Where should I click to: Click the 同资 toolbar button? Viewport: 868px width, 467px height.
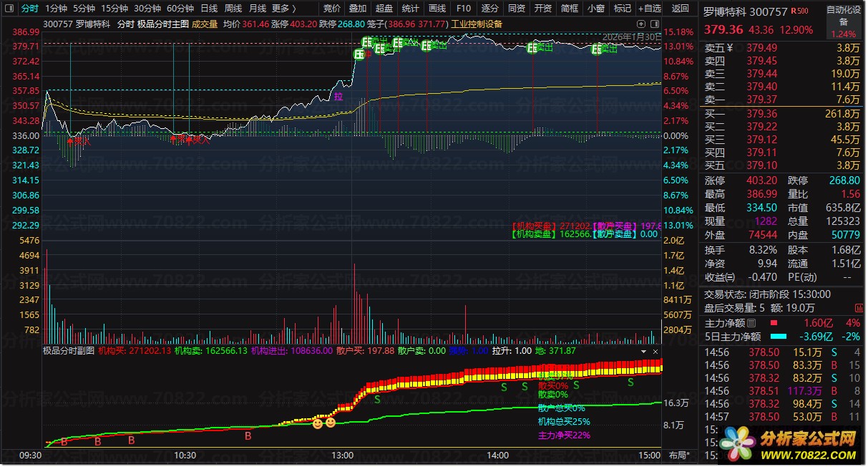[x=517, y=9]
